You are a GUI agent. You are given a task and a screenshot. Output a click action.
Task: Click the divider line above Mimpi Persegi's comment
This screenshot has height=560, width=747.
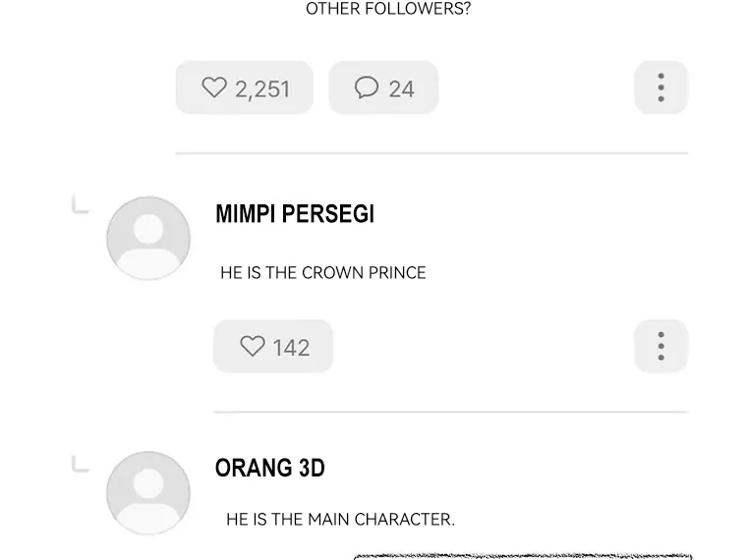click(431, 153)
